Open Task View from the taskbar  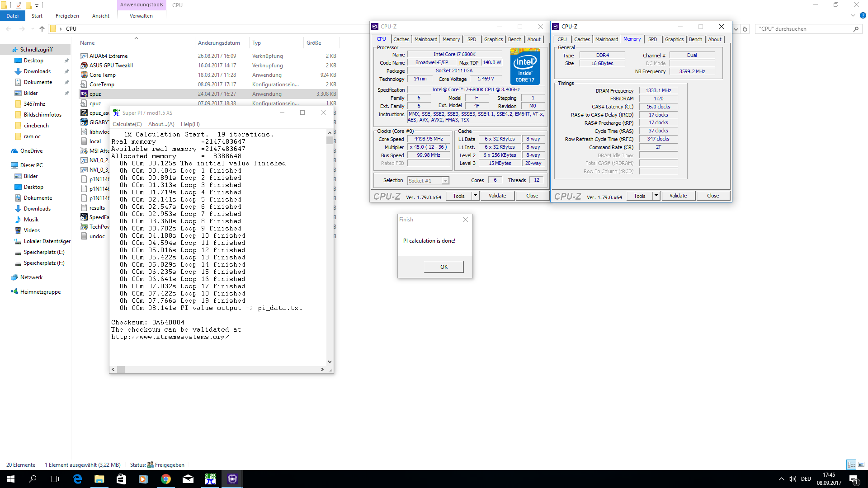coord(54,479)
